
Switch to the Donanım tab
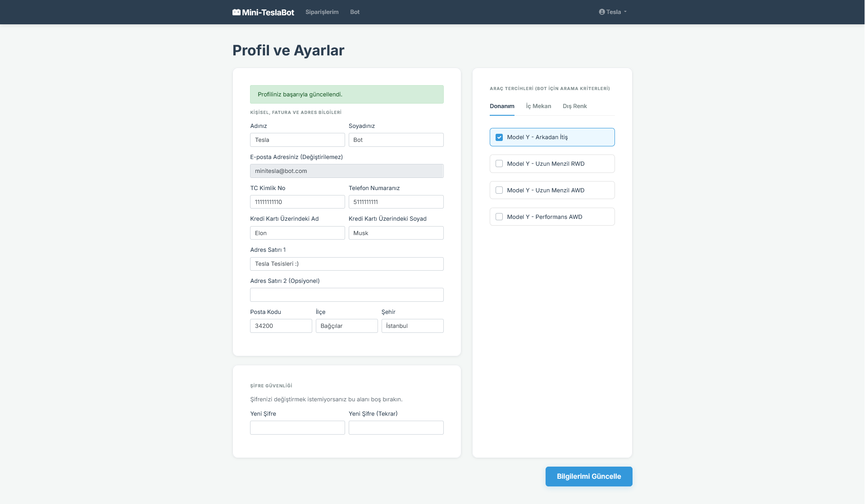(x=502, y=106)
